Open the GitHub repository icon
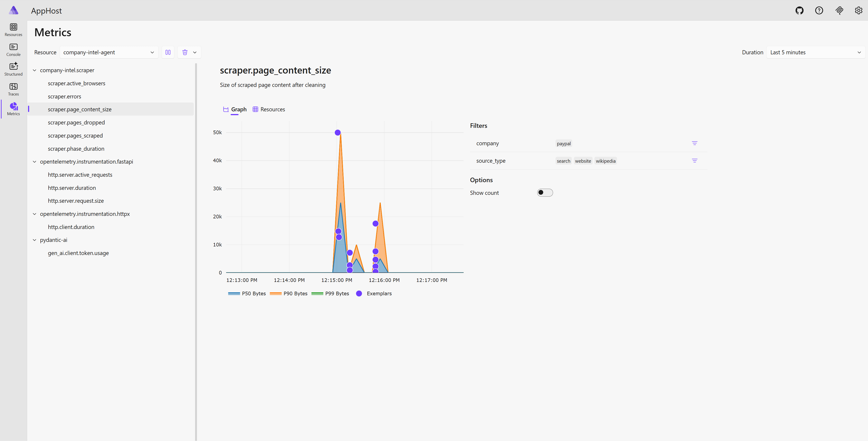 click(799, 10)
